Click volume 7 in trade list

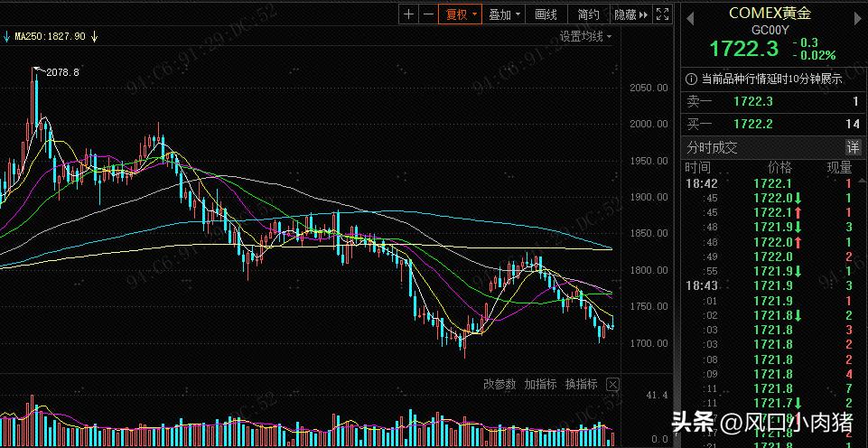click(849, 388)
